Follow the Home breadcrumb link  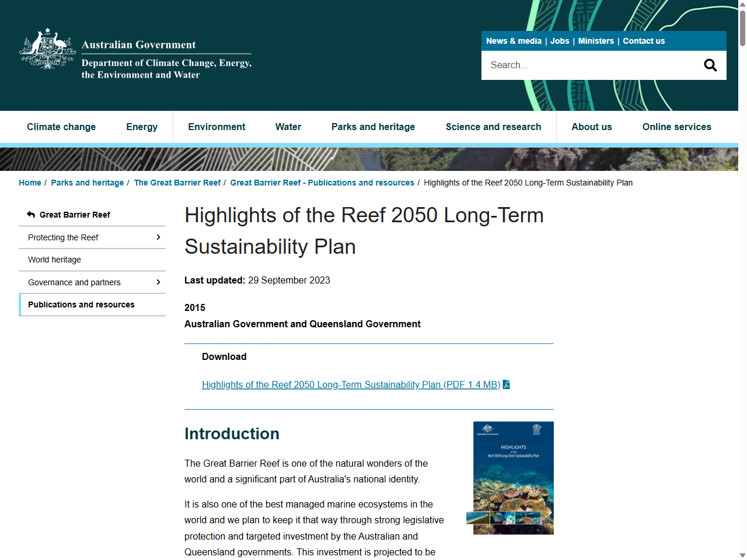tap(30, 183)
